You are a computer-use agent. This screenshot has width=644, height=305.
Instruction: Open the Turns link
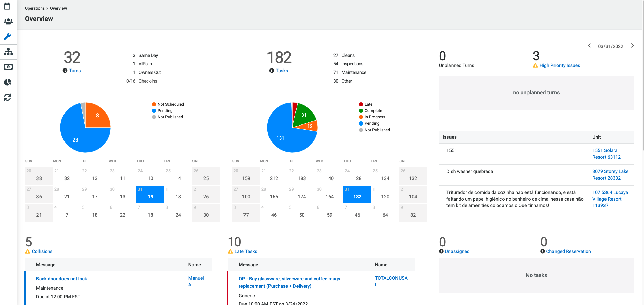[x=75, y=71]
